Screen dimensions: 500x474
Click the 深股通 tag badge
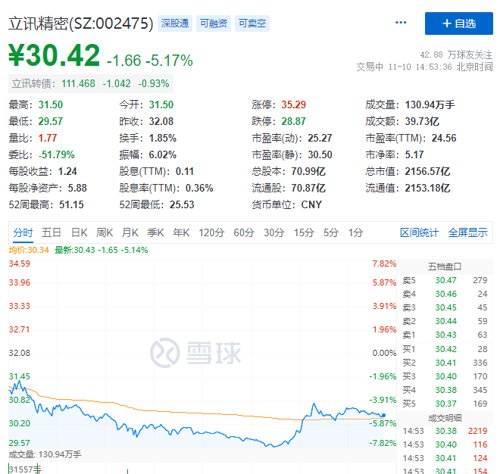pos(175,23)
